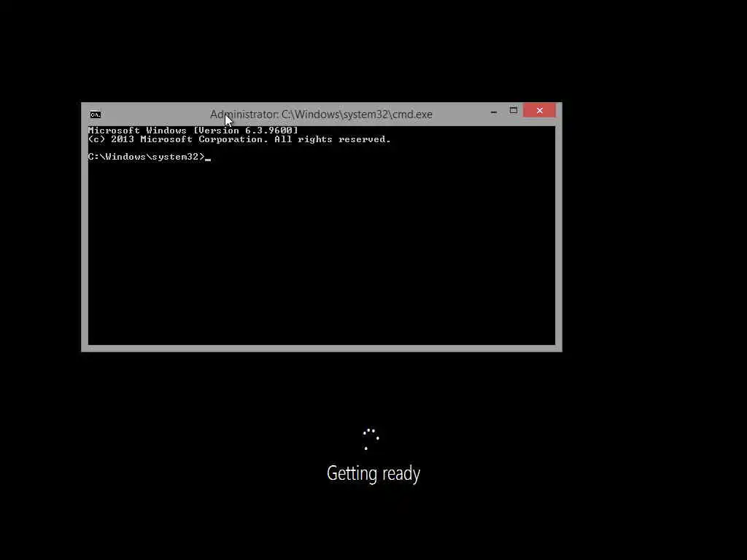
Task: Minimize the Administrator command prompt window
Action: [494, 111]
